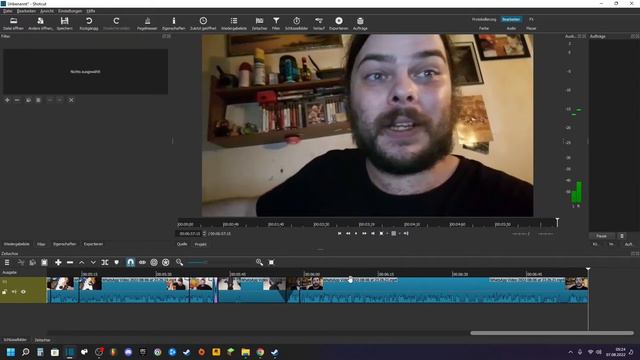The image size is (640, 360).
Task: Click the timeline cut scissors icon
Action: click(x=21, y=262)
